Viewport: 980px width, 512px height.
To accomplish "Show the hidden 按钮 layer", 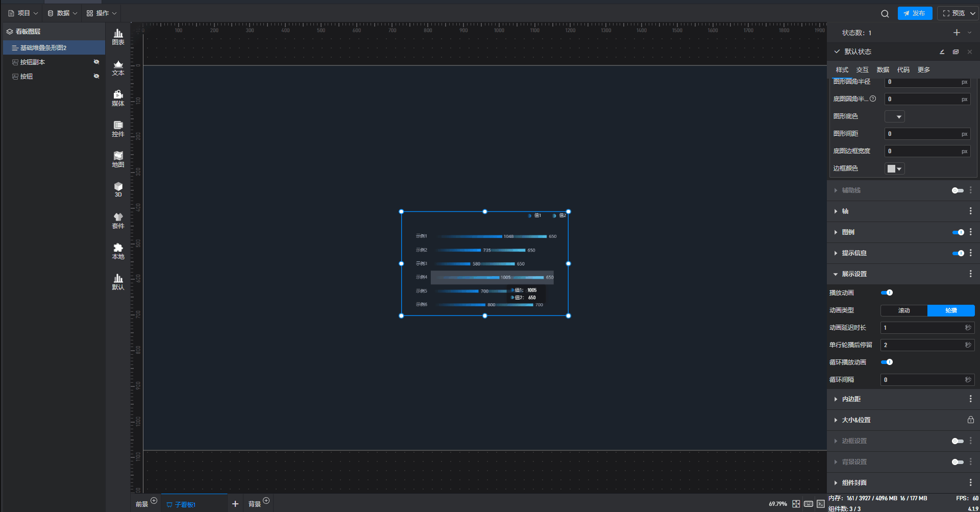I will [96, 77].
